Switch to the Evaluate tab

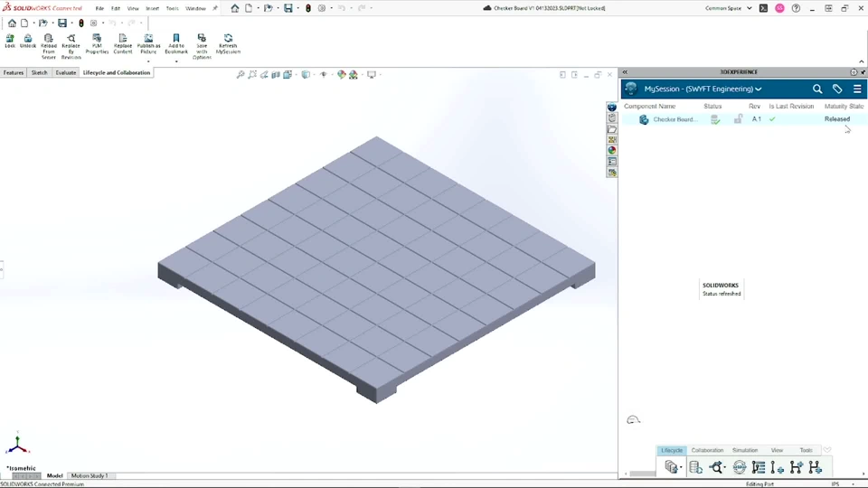point(65,72)
